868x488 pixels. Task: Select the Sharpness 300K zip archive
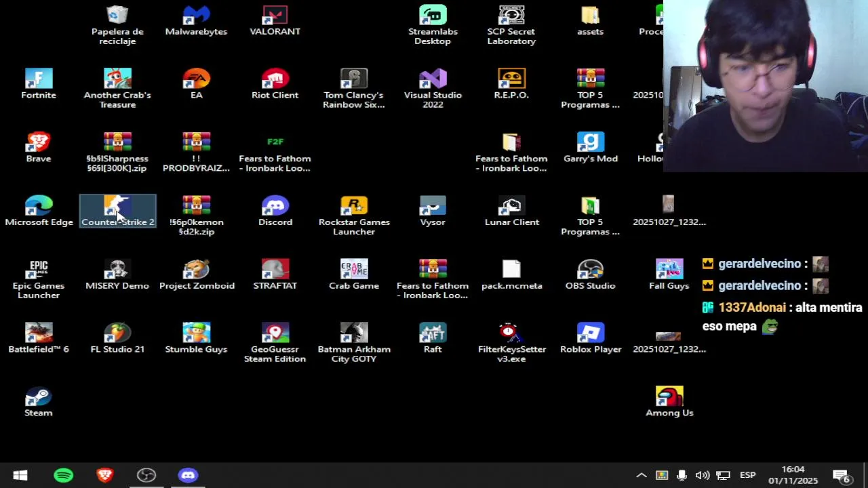click(x=117, y=152)
